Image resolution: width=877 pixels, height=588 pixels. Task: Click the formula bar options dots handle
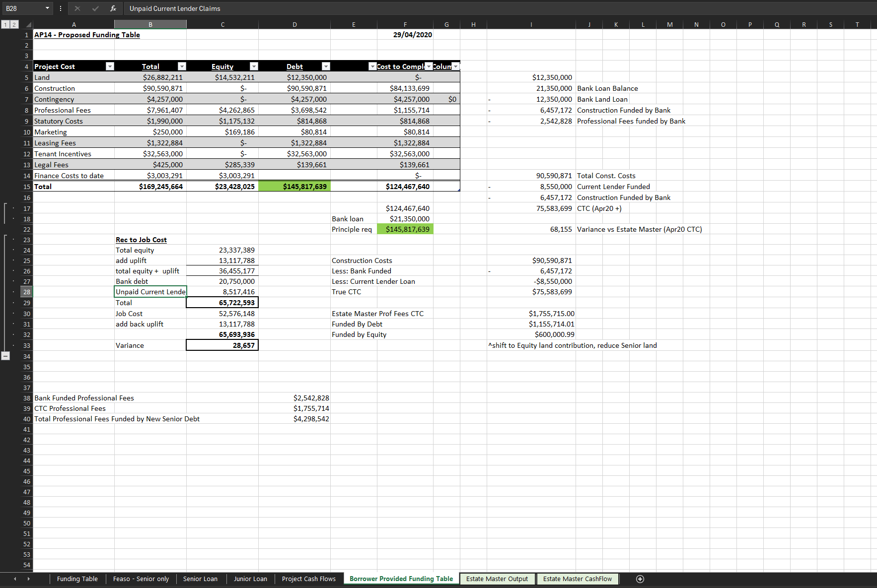(x=61, y=8)
